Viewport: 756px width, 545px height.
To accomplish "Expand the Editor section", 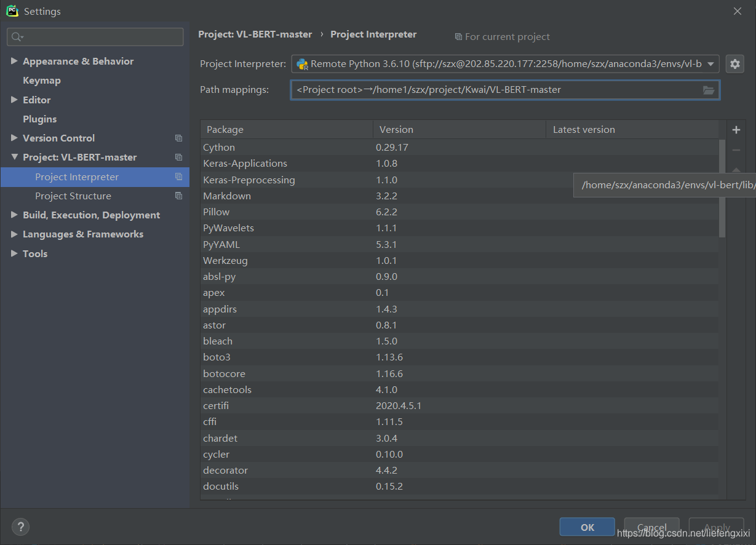I will [x=14, y=100].
